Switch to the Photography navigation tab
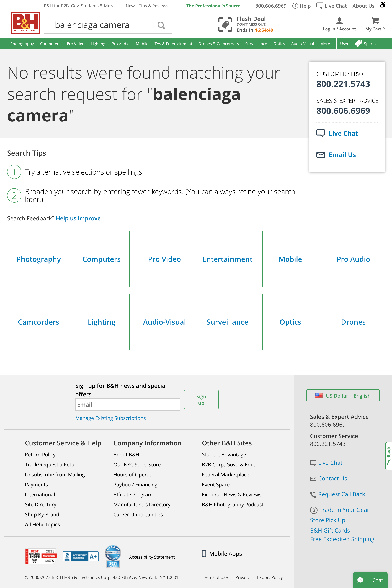 click(x=22, y=44)
